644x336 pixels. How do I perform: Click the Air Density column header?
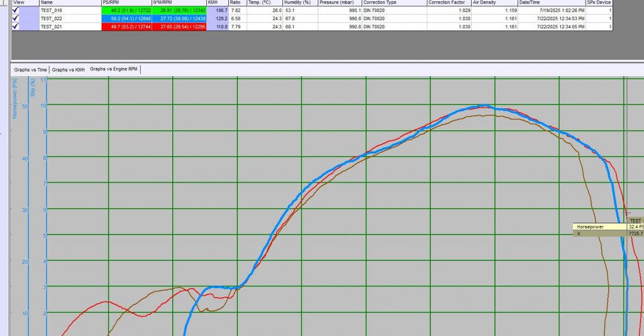[x=495, y=3]
